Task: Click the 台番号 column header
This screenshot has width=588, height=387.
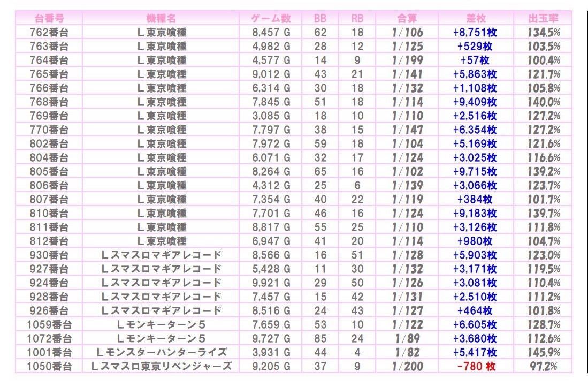Action: tap(49, 18)
